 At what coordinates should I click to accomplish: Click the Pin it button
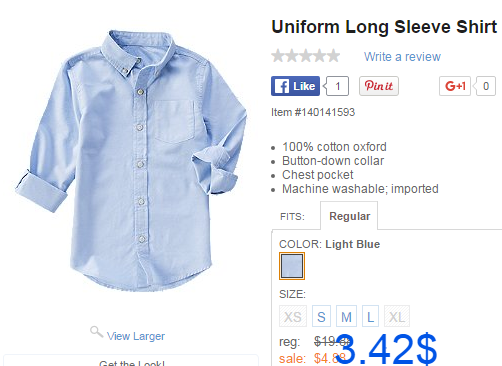tap(379, 86)
